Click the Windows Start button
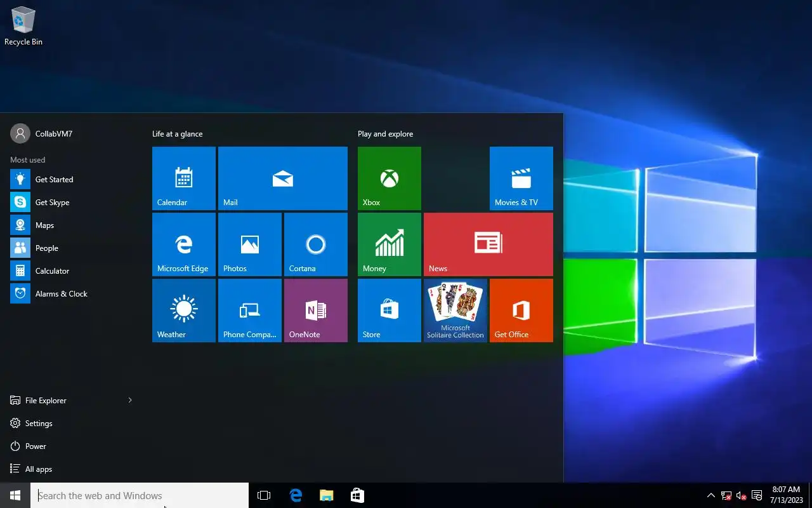 15,495
